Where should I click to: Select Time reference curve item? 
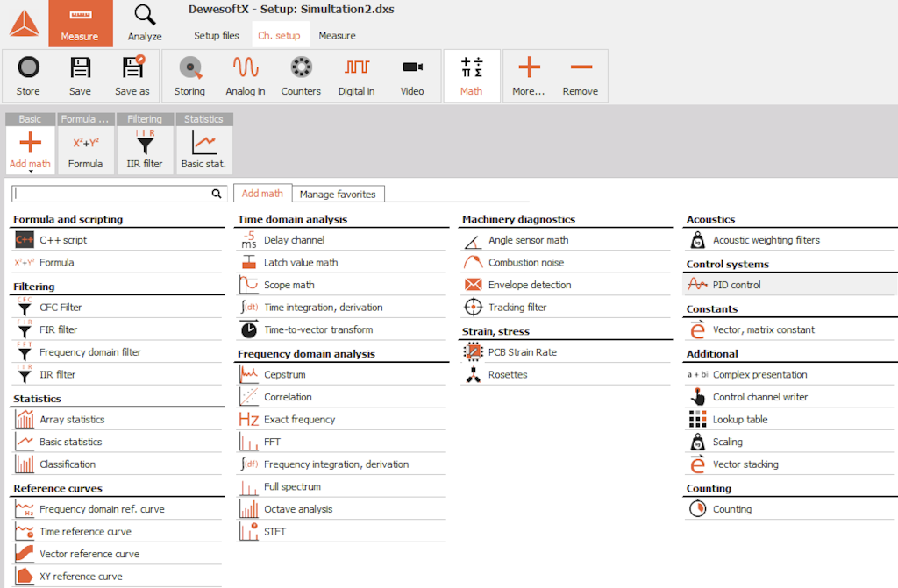click(117, 531)
